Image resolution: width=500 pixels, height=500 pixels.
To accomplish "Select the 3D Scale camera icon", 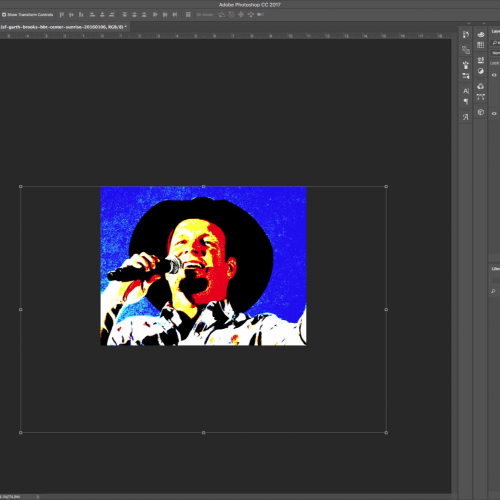I will point(261,15).
